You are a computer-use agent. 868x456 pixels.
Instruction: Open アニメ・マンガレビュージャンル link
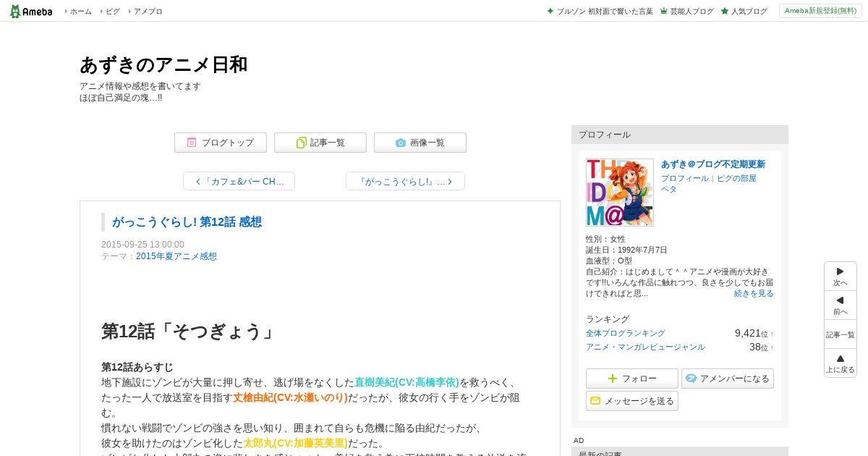tap(645, 347)
